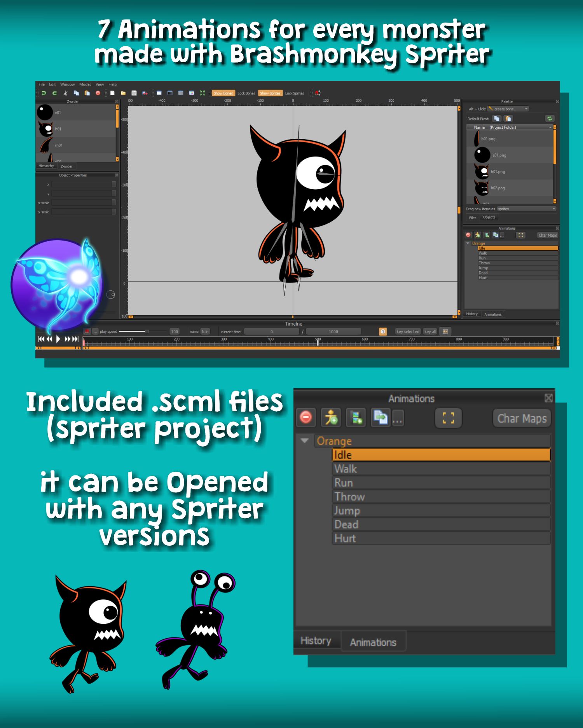
Task: Click the red key icon left of play speed
Action: pos(87,332)
